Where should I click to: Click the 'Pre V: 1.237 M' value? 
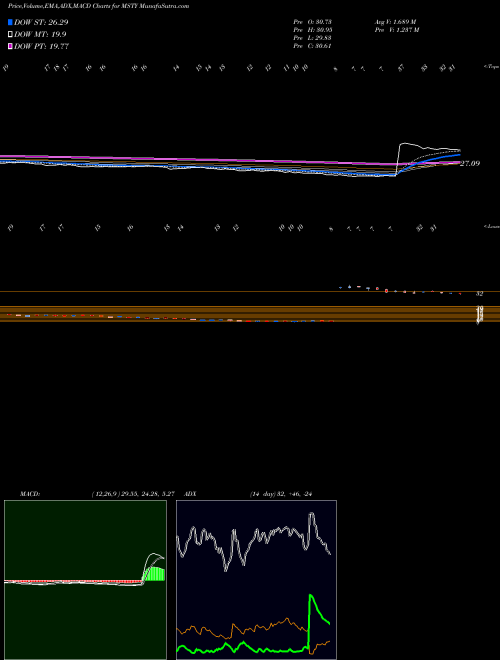[396, 30]
